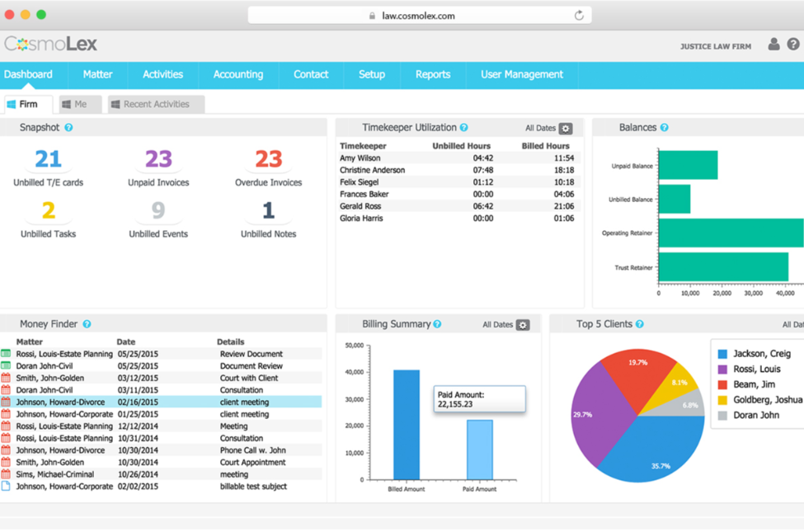Click the Billed Amount bar
804x532 pixels.
click(406, 425)
